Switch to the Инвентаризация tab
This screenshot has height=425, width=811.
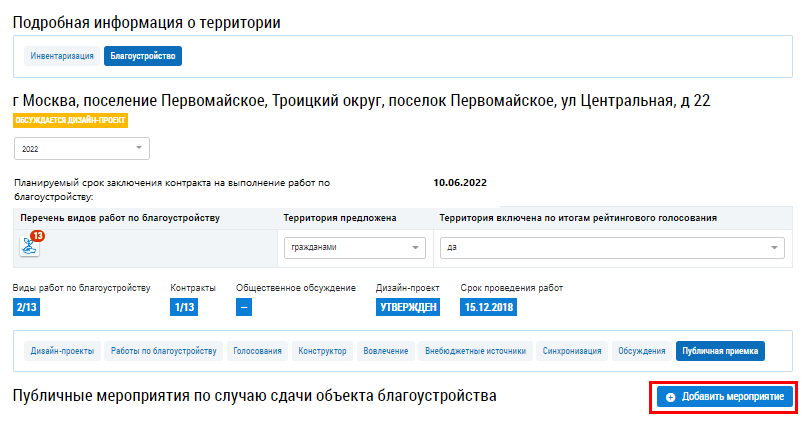pos(62,56)
